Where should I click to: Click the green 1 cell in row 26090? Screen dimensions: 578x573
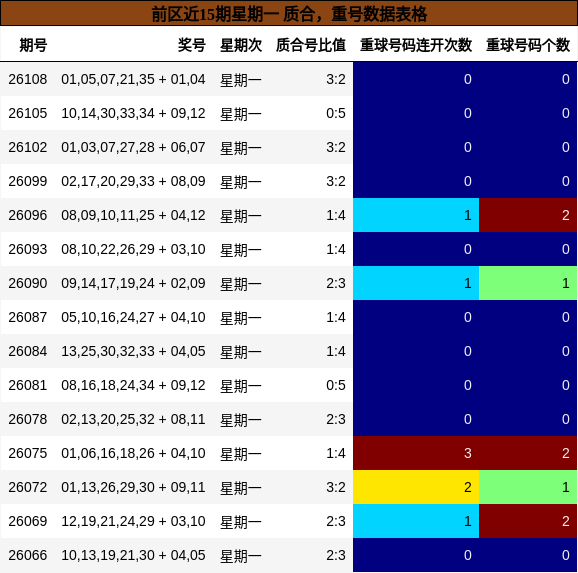pos(528,283)
